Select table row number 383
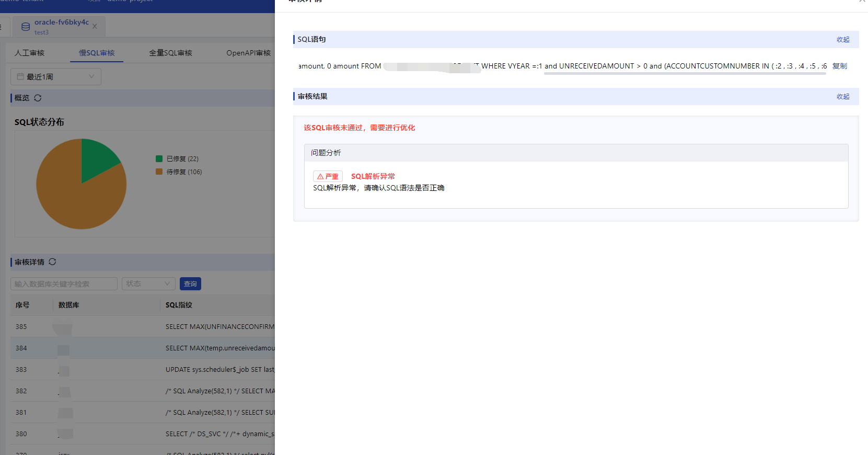 click(x=143, y=369)
